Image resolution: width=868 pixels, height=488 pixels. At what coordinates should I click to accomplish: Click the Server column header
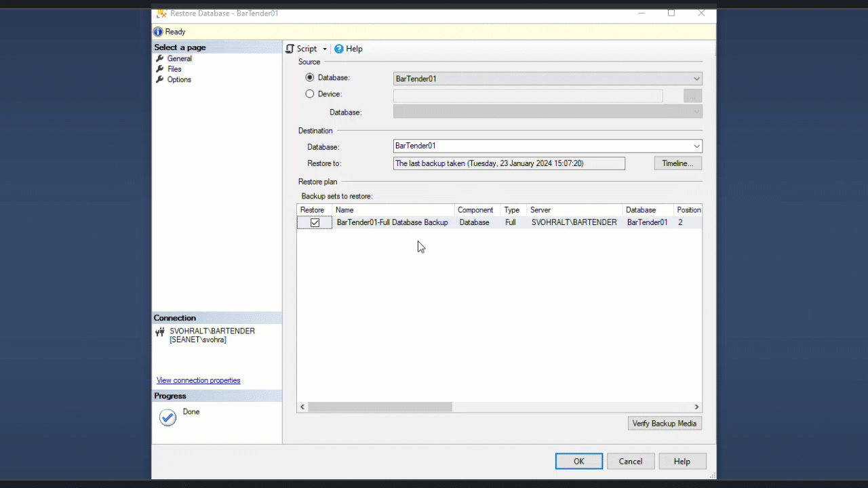pos(574,210)
